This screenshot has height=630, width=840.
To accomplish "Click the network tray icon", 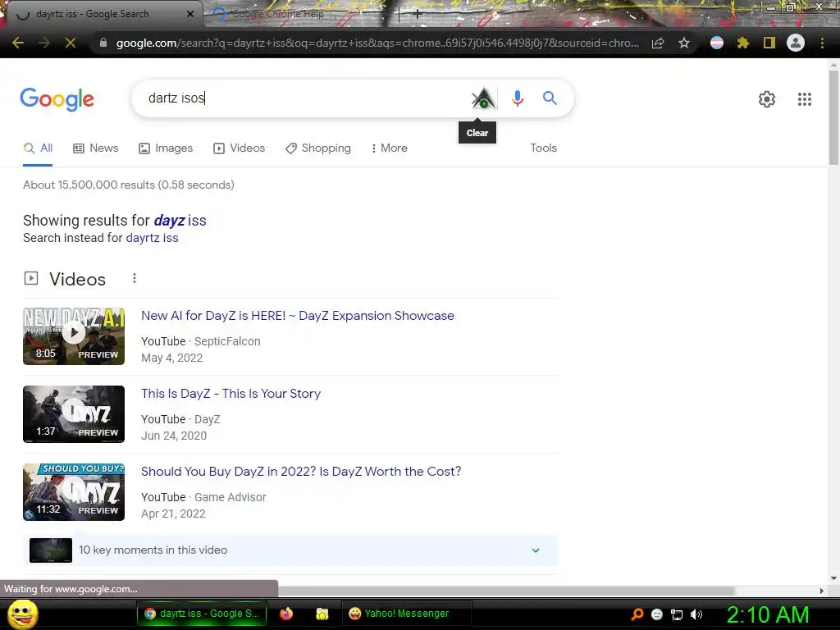I will [x=677, y=614].
